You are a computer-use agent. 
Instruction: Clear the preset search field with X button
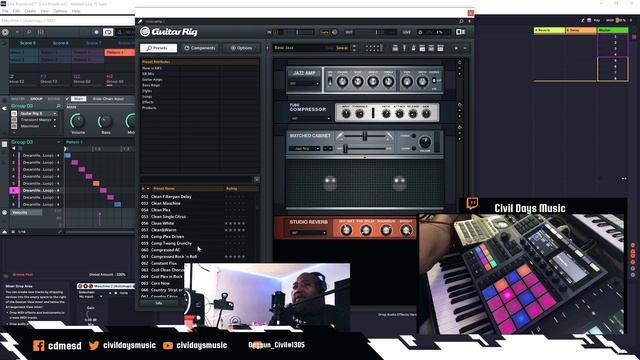[256, 180]
